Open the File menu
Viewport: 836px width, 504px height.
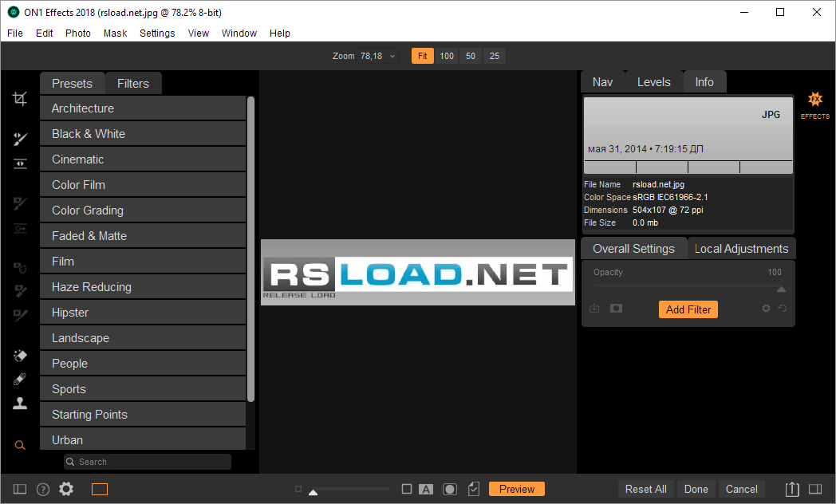point(15,33)
